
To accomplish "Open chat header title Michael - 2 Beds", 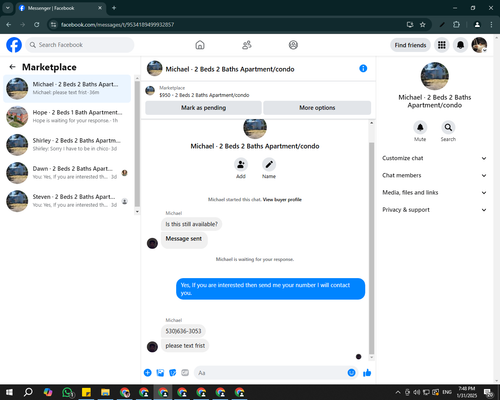I will point(230,69).
